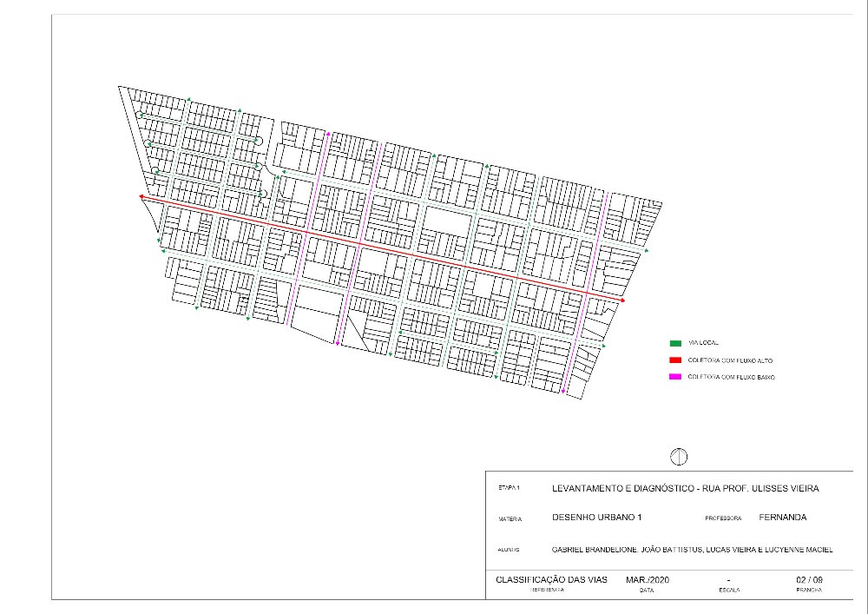Viewport: 868px width, 614px height.
Task: Click the 'MATÉRIA' field label
Action: point(510,519)
